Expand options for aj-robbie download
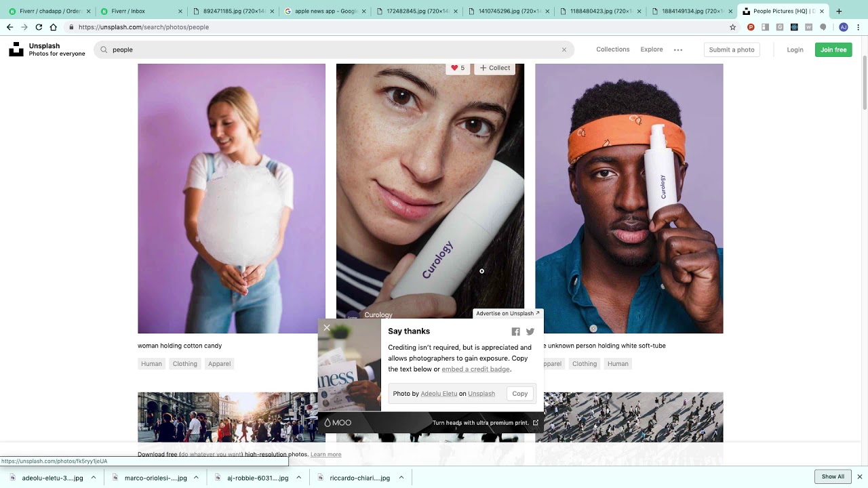The height and width of the screenshot is (488, 868). (x=298, y=477)
